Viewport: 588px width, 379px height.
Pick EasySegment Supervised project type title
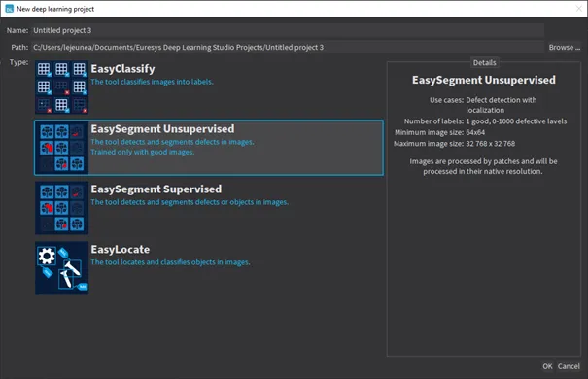tap(156, 189)
